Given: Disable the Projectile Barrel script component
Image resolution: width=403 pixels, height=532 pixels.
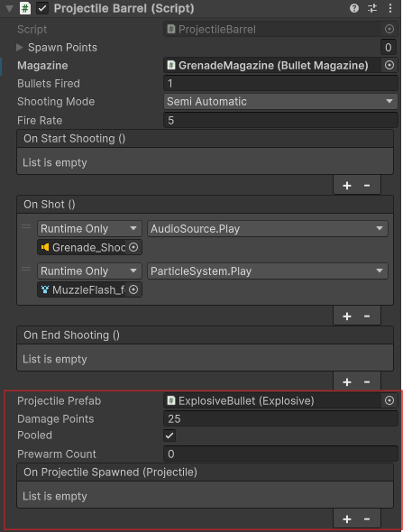Looking at the screenshot, I should click(x=42, y=8).
